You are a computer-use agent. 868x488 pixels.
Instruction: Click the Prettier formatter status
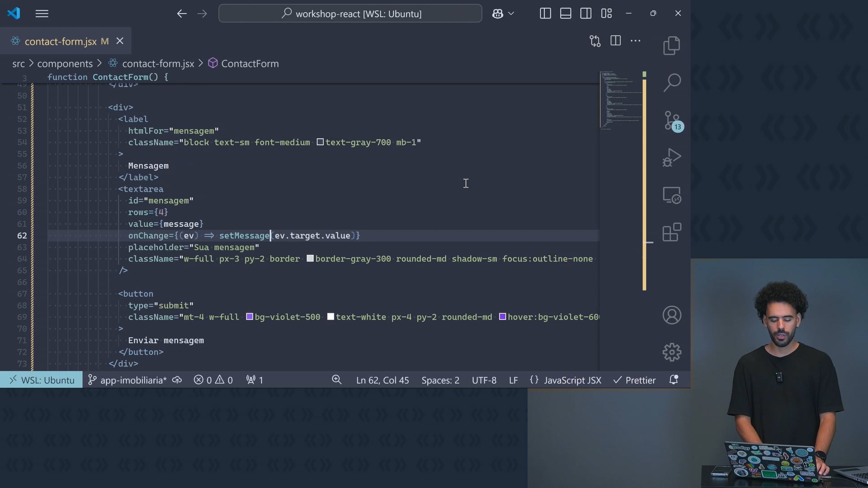634,380
